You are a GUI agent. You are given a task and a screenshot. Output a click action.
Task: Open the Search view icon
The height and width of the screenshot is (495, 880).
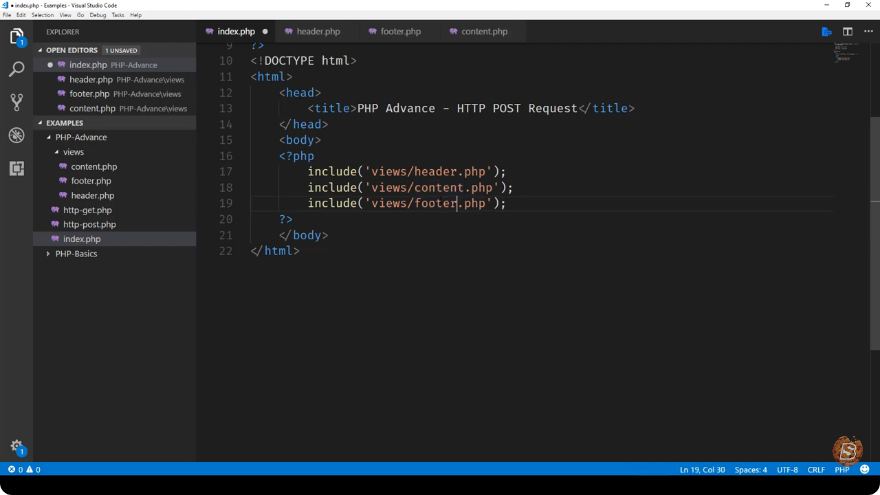[x=16, y=69]
